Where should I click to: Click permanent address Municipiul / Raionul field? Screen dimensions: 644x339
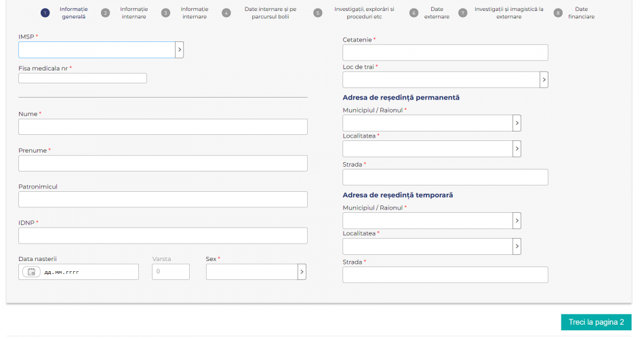pyautogui.click(x=428, y=123)
